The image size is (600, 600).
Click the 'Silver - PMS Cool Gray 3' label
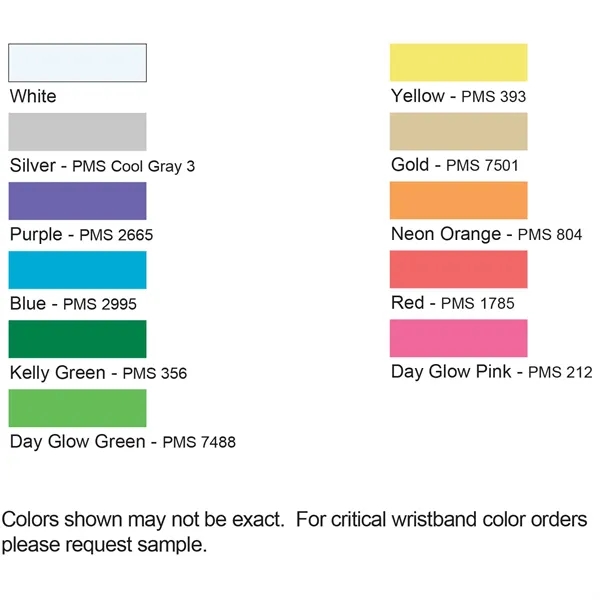pyautogui.click(x=102, y=166)
